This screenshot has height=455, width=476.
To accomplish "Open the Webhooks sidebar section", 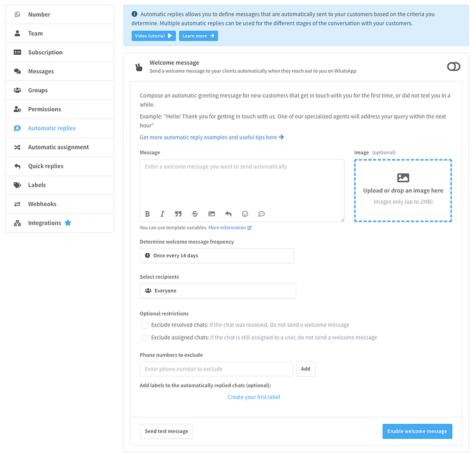I will click(42, 204).
